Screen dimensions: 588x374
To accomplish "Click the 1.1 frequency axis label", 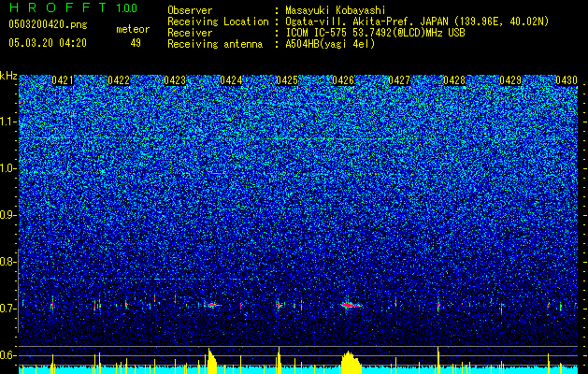I will tap(8, 122).
